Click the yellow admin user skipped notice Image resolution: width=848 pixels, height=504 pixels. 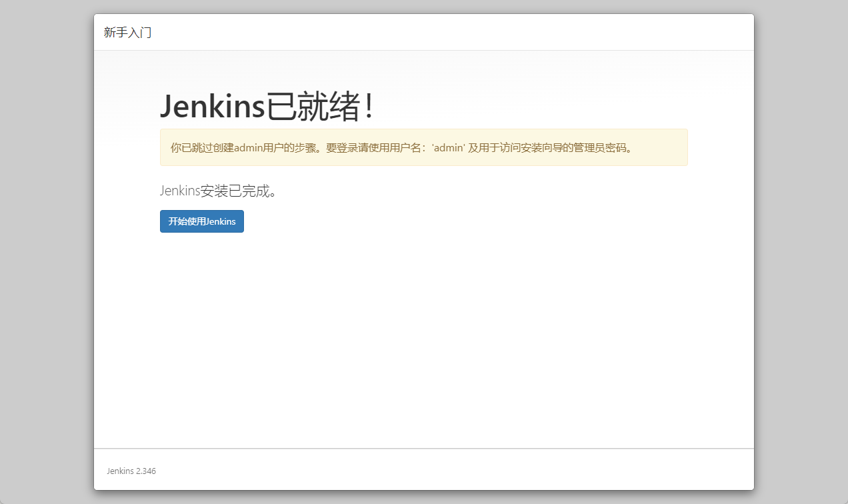click(424, 147)
